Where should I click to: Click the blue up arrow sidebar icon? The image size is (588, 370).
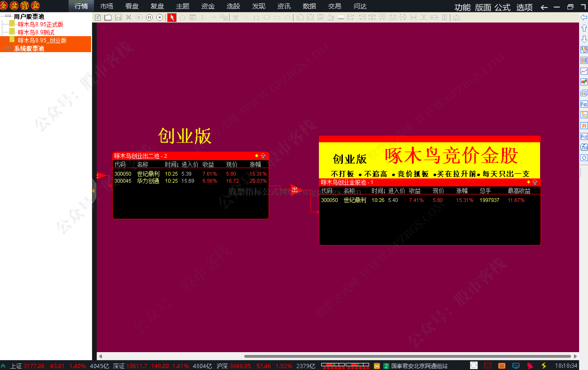click(584, 28)
